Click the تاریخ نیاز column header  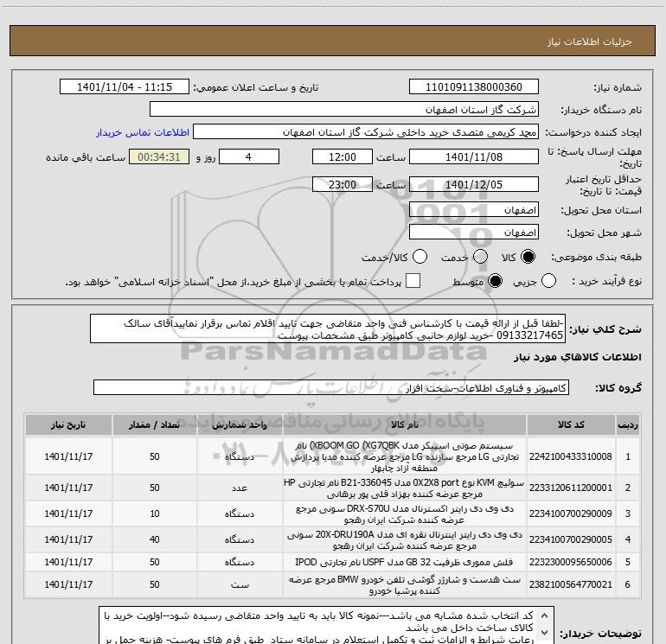tap(68, 425)
